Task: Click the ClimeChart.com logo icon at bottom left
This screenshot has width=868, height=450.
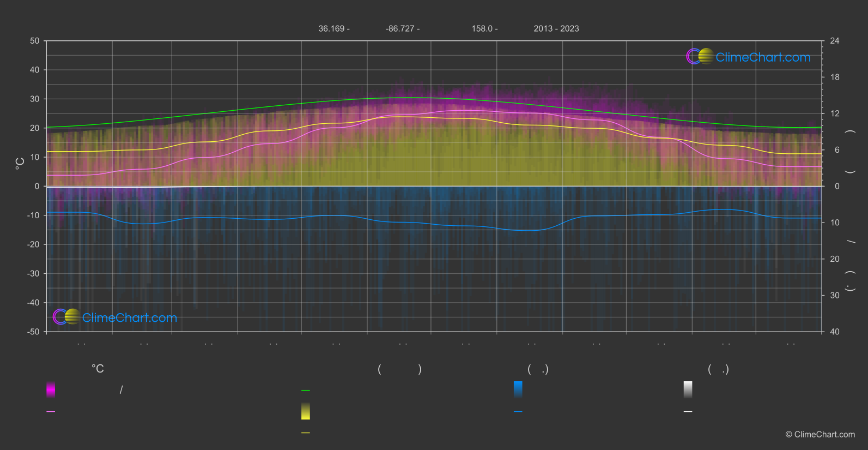Action: tap(66, 316)
